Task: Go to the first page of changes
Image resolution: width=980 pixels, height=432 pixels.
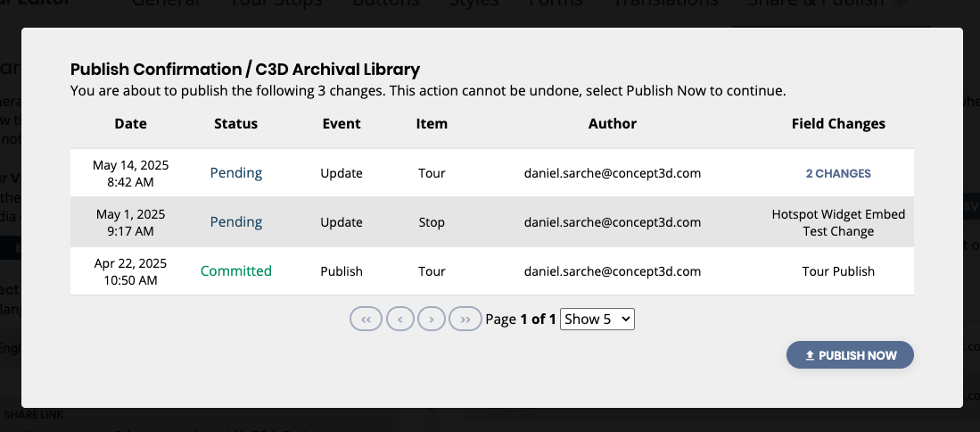Action: [366, 319]
